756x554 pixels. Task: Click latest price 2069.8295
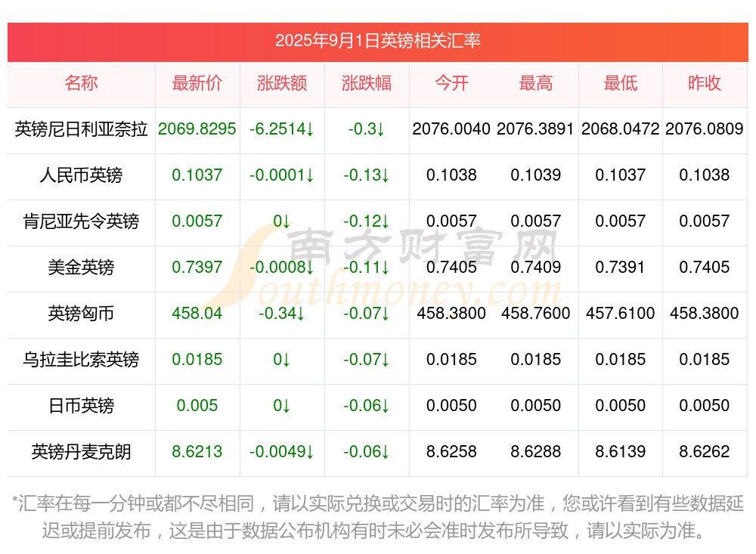point(197,128)
